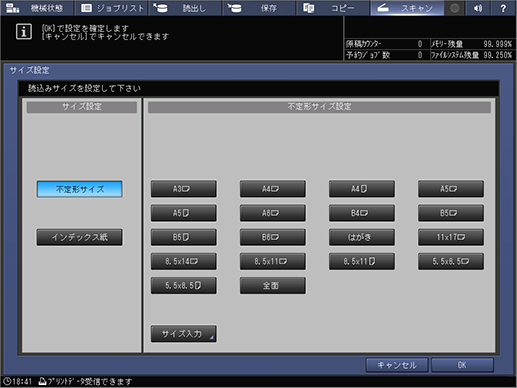
Task: Choose A3 landscape size
Action: (184, 189)
